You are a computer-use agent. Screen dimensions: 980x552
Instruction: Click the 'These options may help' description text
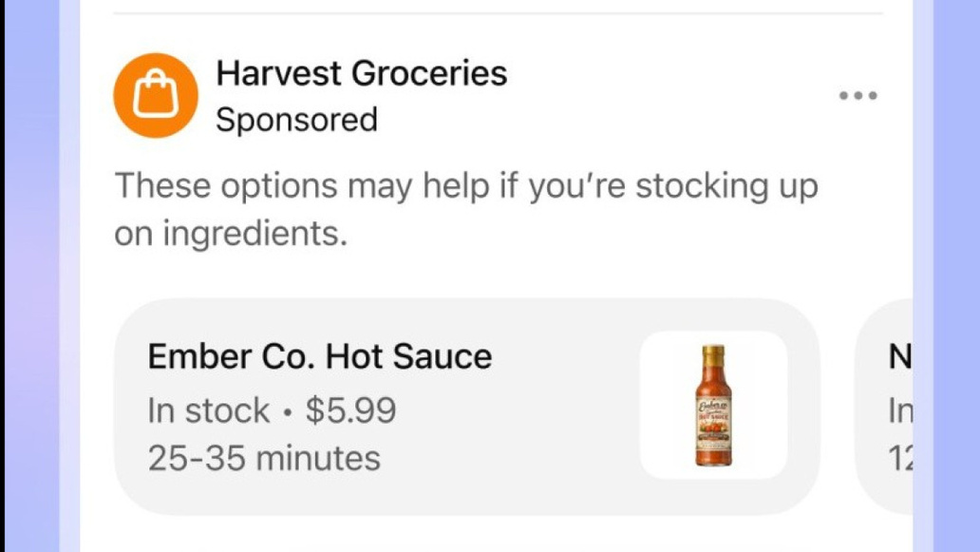coord(465,186)
